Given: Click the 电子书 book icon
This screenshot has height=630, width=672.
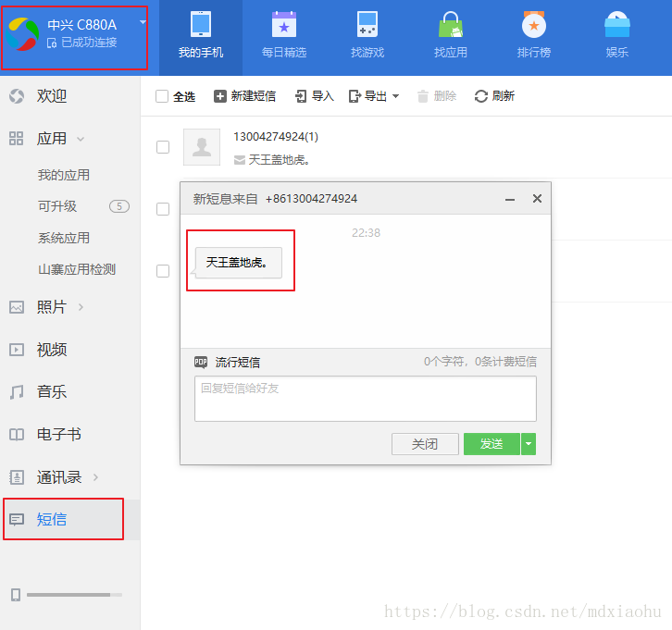Looking at the screenshot, I should click(x=17, y=435).
